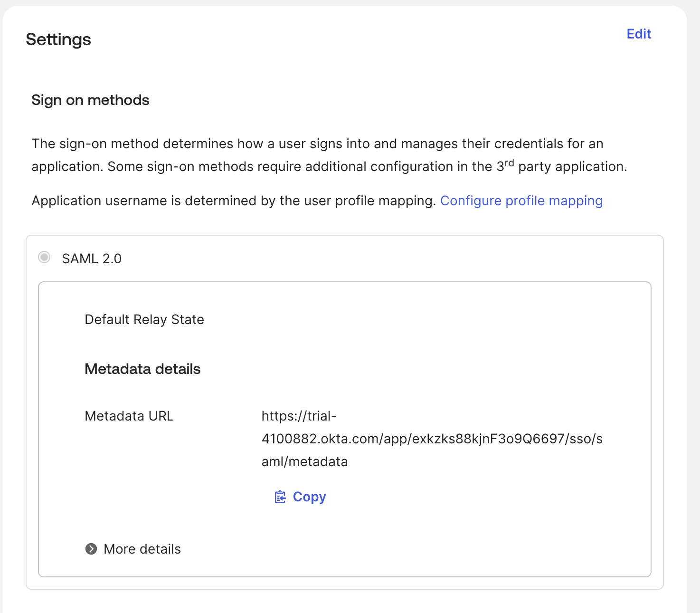
Task: Click the clipboard icon beside Copy
Action: pyautogui.click(x=280, y=497)
